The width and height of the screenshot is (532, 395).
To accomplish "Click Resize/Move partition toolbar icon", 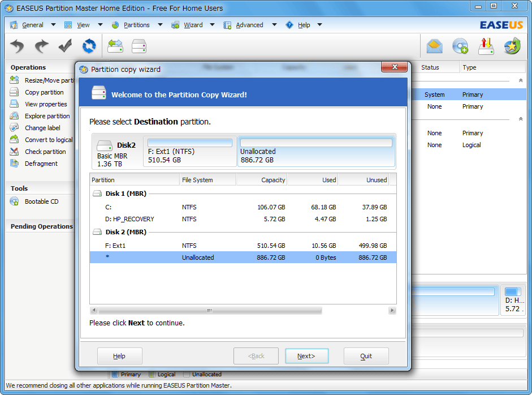I will 115,46.
